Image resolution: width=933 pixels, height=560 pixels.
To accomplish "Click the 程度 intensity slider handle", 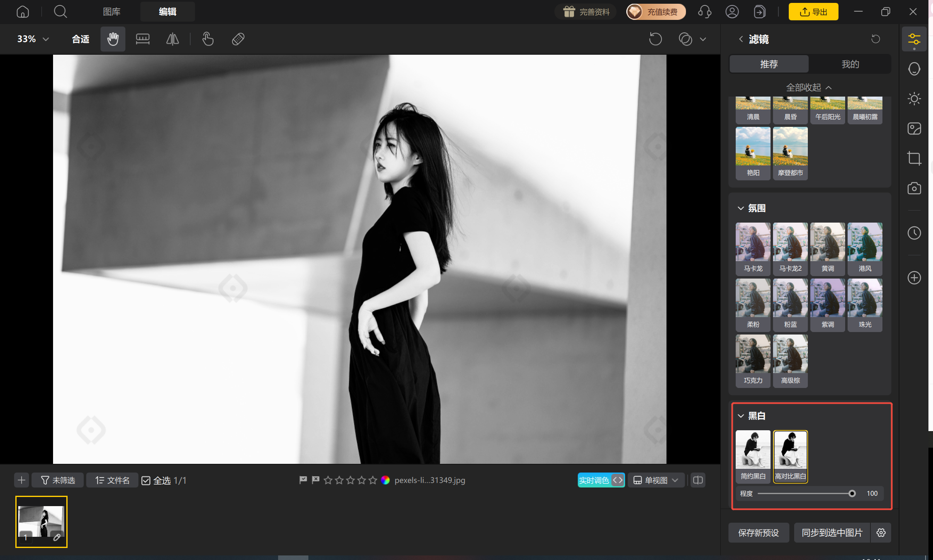I will click(852, 493).
